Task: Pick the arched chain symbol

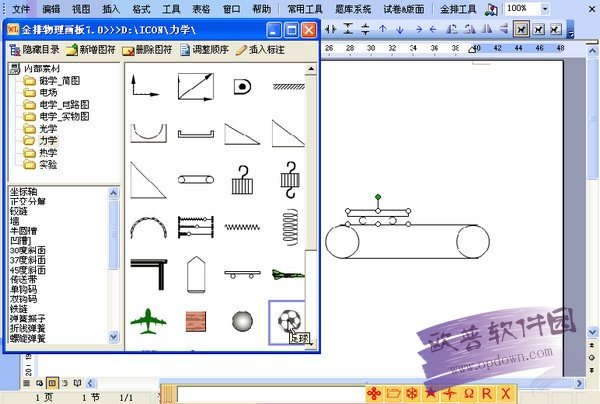Action: 148,227
